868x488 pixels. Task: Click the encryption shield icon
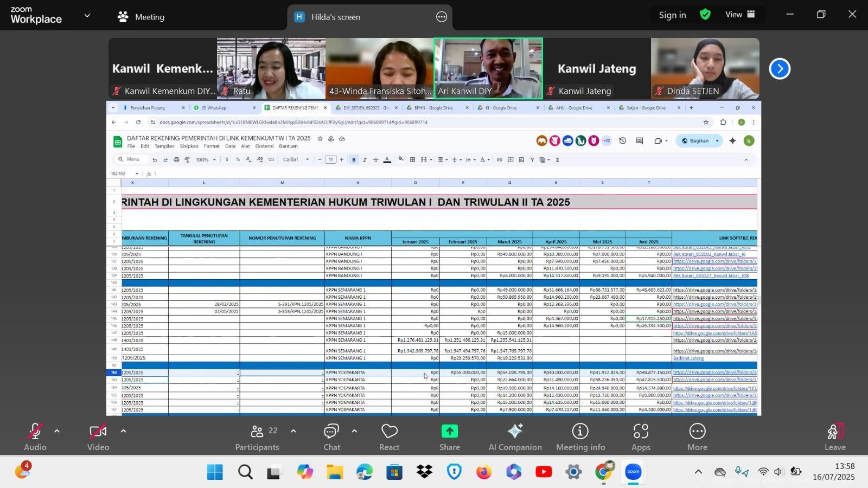tap(705, 15)
